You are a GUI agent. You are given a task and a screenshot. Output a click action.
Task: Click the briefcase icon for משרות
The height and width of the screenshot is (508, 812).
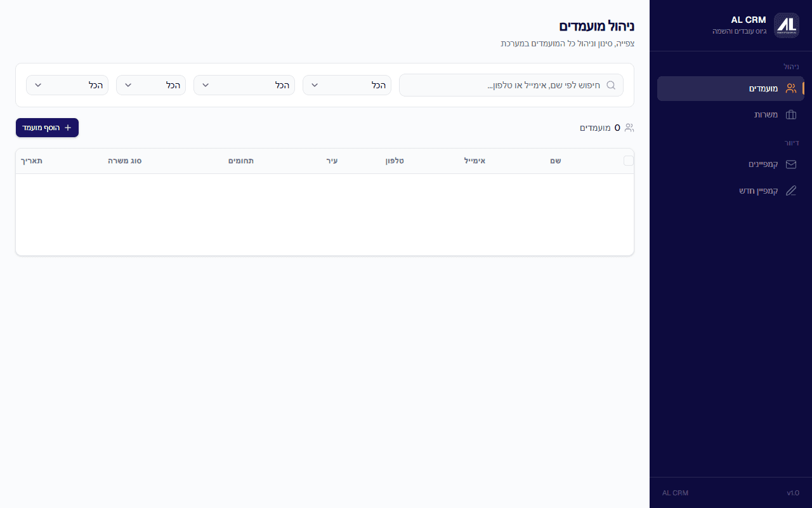(790, 115)
